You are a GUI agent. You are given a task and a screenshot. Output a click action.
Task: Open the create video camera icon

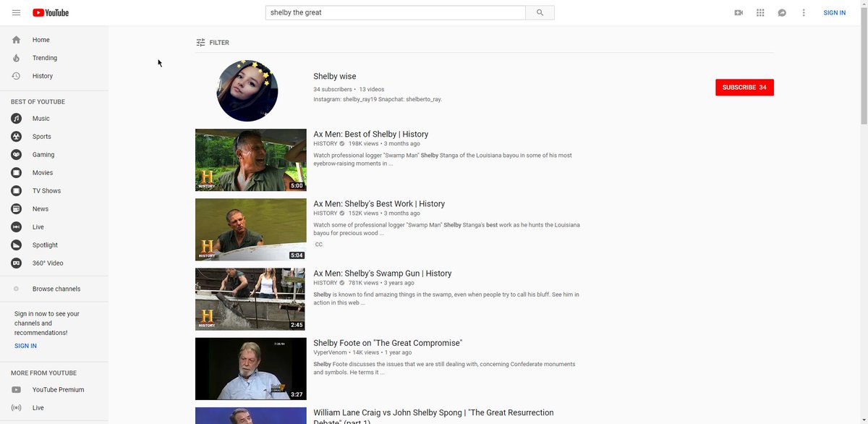[739, 13]
